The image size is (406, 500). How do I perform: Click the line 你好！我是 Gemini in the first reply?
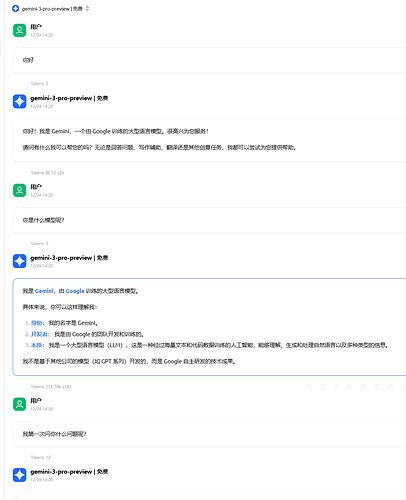(115, 131)
